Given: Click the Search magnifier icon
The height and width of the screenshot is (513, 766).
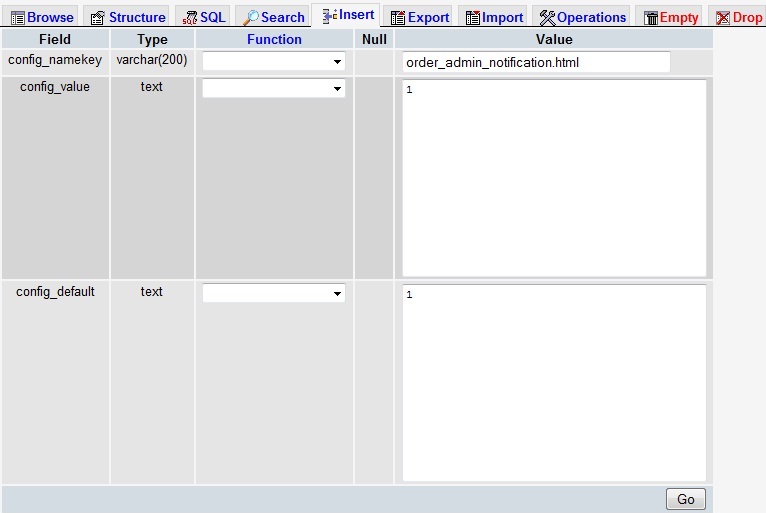Looking at the screenshot, I should coord(251,18).
